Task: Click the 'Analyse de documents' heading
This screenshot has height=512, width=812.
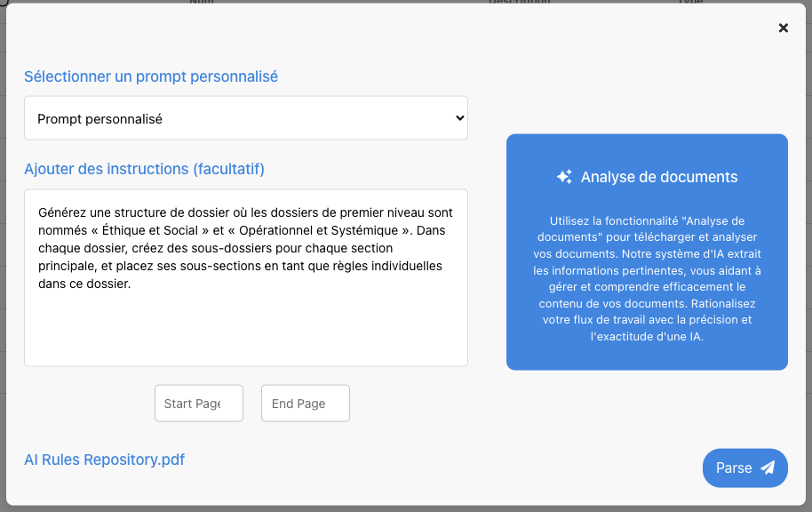Action: click(x=658, y=177)
